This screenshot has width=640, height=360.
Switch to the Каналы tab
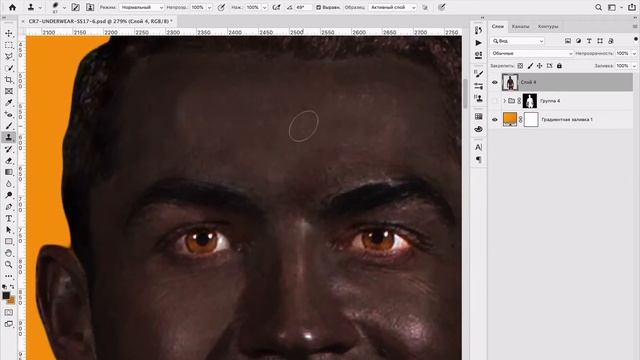[x=520, y=27]
